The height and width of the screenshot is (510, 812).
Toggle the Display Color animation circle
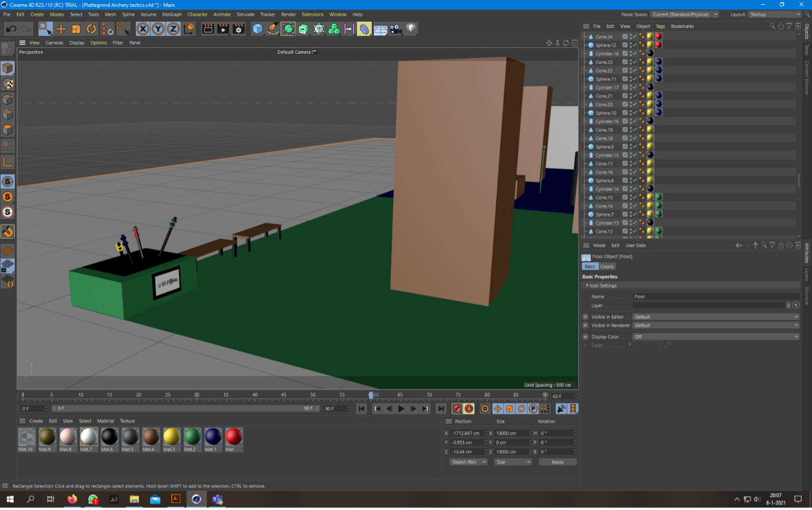point(585,337)
